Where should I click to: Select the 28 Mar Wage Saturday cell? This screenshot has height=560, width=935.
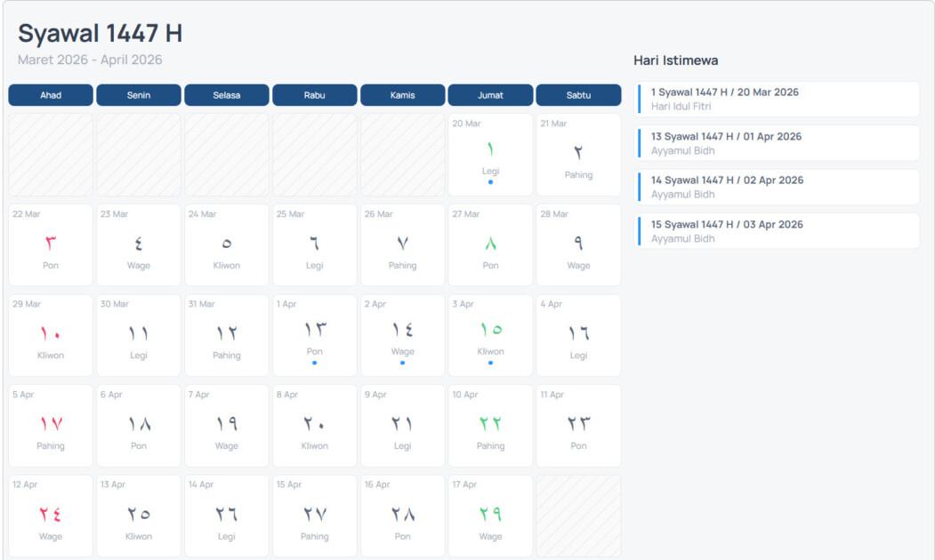pos(578,244)
